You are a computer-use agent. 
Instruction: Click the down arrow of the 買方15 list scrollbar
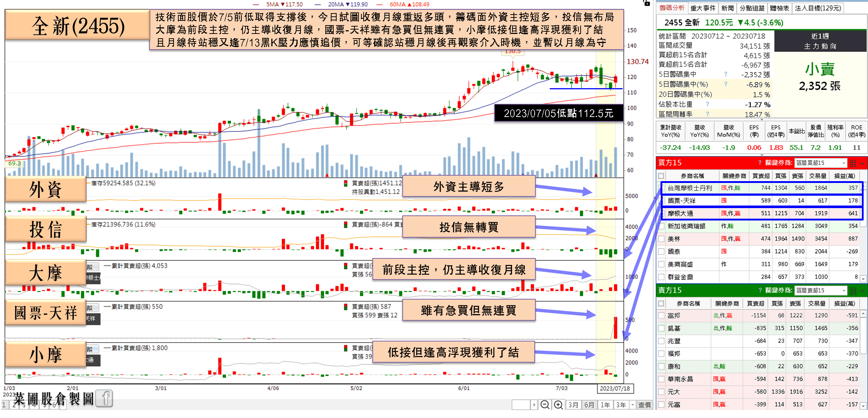coord(863,279)
